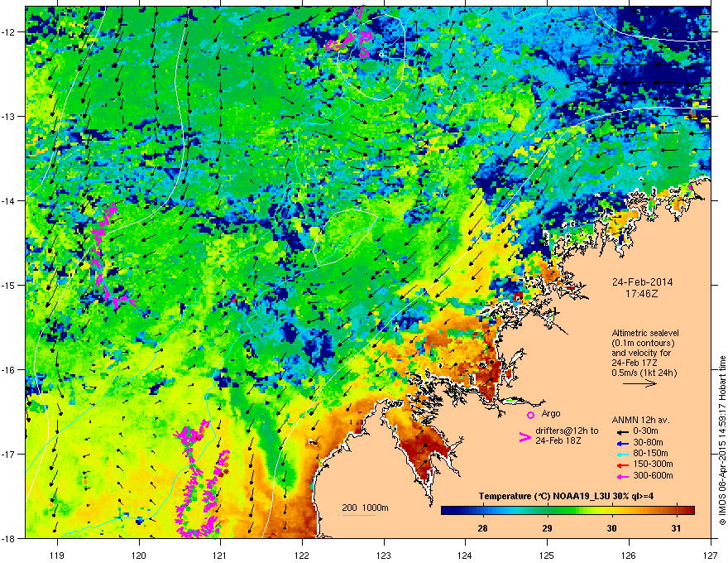Click the '0-30m' depth label

pos(645,431)
